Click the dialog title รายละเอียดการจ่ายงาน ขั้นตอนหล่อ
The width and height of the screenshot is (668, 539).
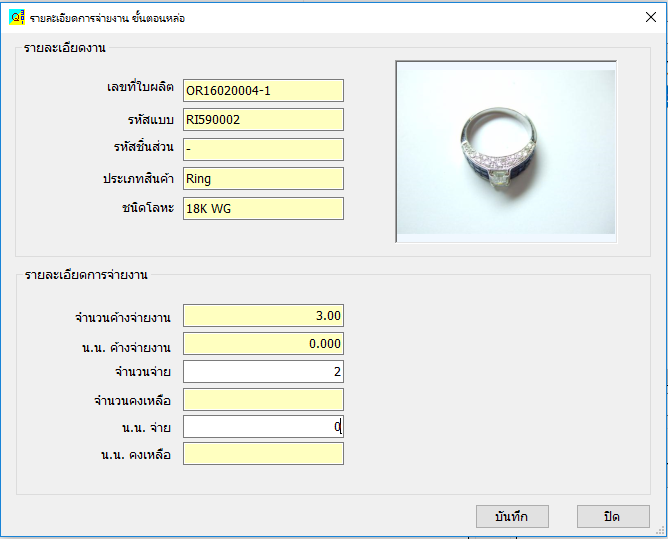107,18
